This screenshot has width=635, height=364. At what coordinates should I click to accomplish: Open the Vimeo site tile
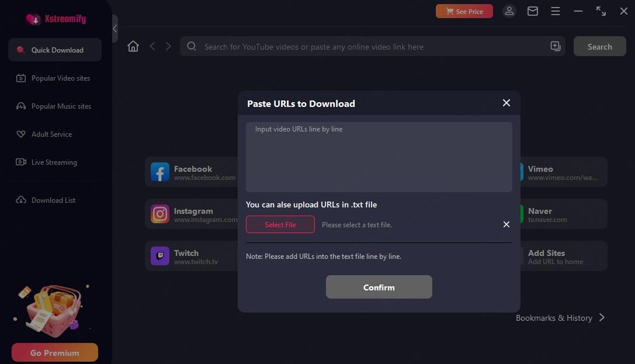563,172
